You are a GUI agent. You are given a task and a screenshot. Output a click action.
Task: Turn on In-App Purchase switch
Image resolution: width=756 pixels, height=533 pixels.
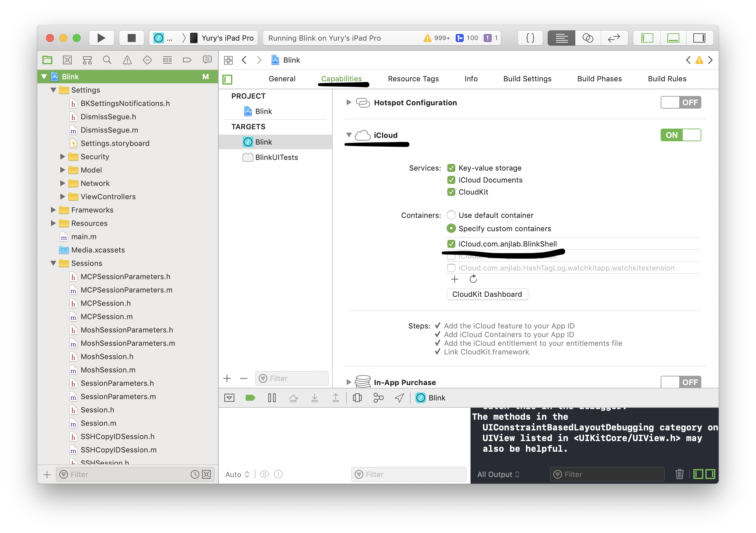click(681, 382)
